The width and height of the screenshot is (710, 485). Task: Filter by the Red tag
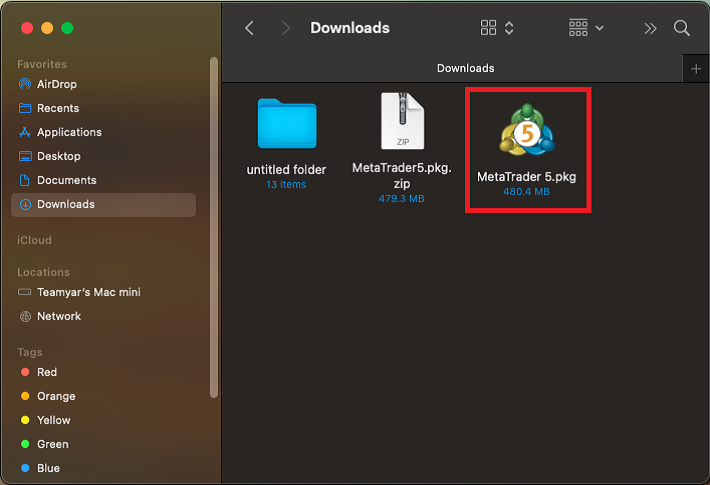click(47, 372)
